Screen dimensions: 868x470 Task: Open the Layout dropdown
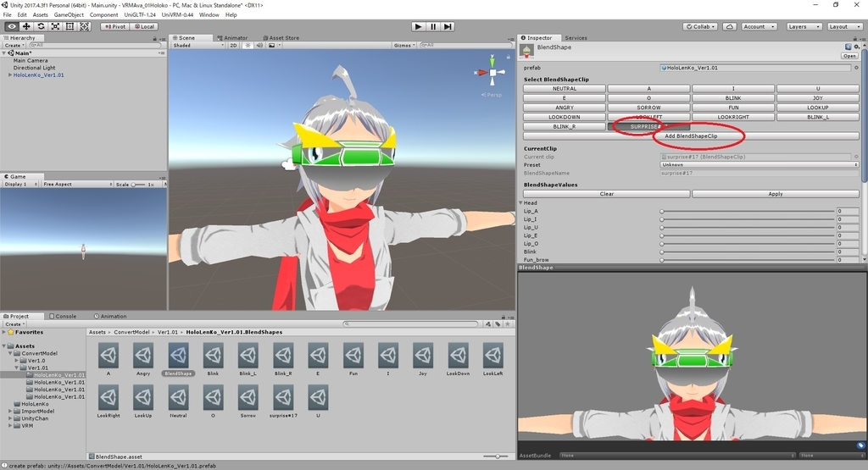click(843, 26)
